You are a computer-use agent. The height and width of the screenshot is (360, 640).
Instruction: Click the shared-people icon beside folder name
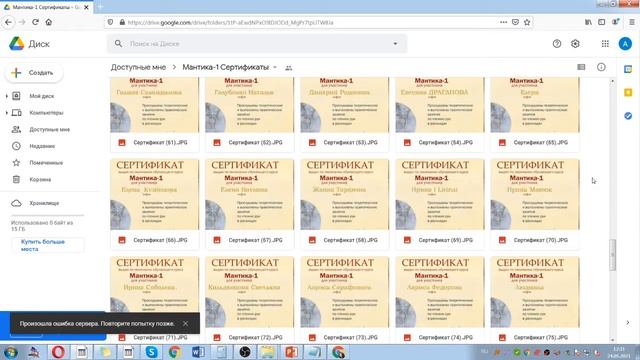289,68
